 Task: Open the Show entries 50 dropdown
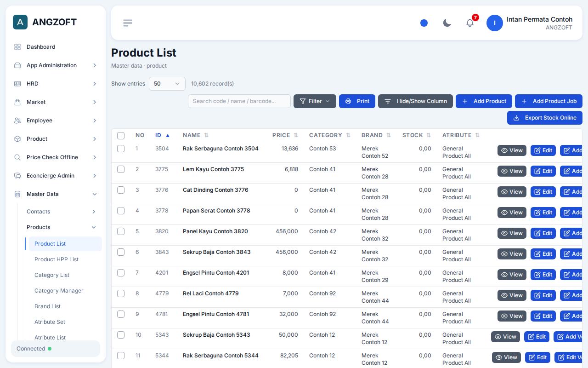(x=167, y=84)
